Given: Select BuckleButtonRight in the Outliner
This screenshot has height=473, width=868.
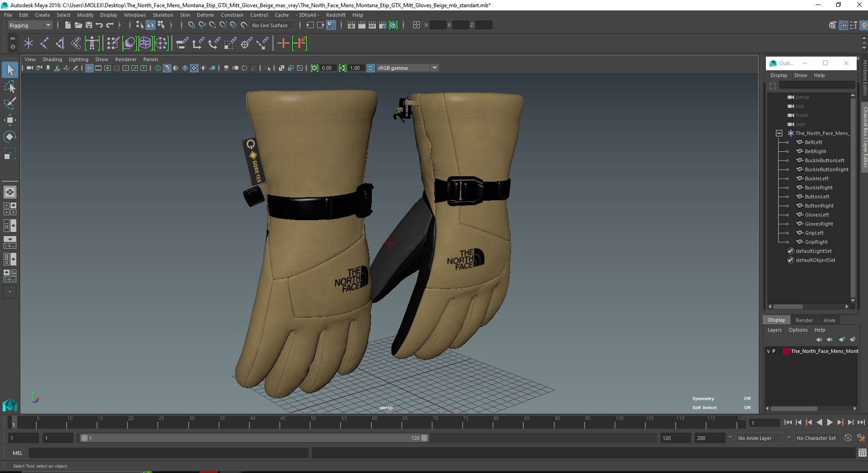Looking at the screenshot, I should (x=826, y=169).
